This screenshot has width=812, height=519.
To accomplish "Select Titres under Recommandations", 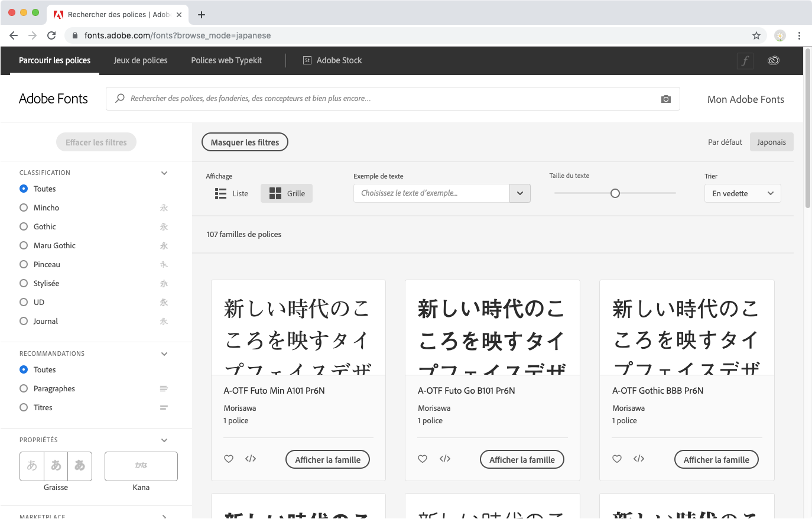I will click(24, 407).
